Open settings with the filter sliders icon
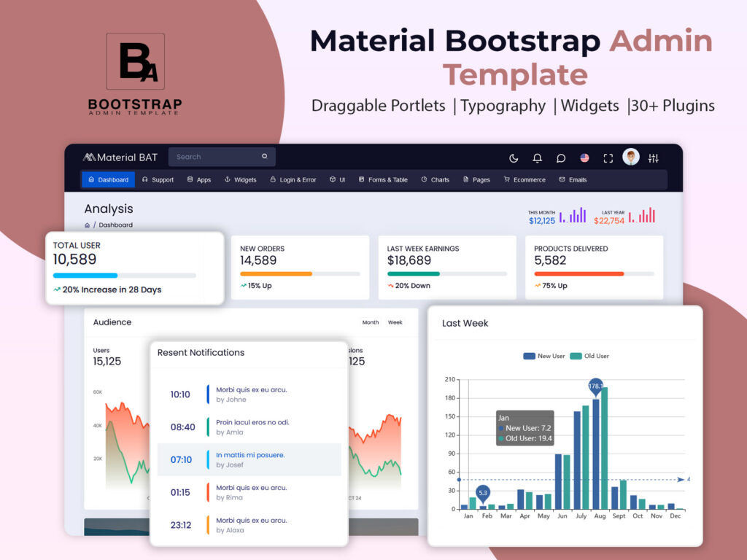747x560 pixels. pyautogui.click(x=654, y=157)
